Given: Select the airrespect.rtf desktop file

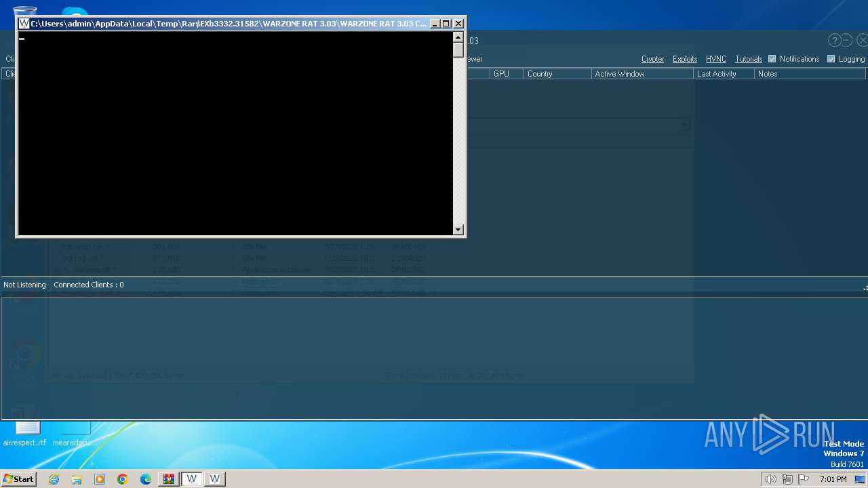Looking at the screenshot, I should click(25, 434).
